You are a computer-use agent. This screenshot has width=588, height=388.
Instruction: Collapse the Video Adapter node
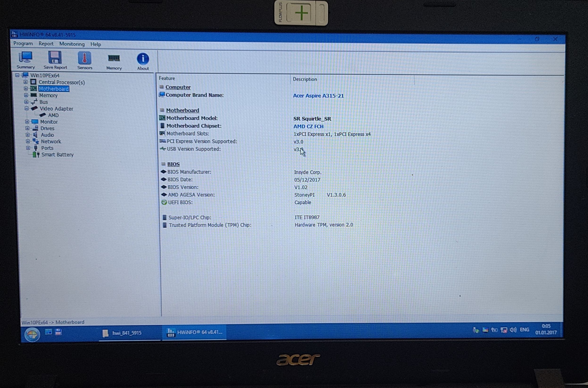pyautogui.click(x=26, y=108)
